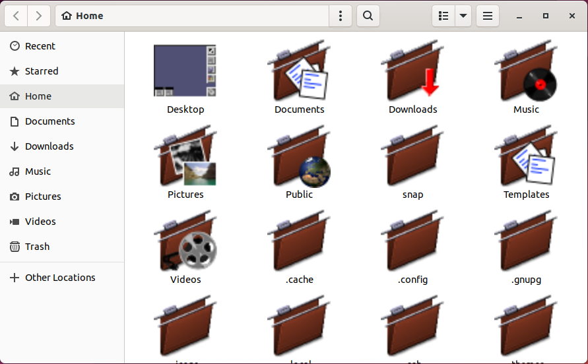Go back with the left arrow button

coord(16,16)
